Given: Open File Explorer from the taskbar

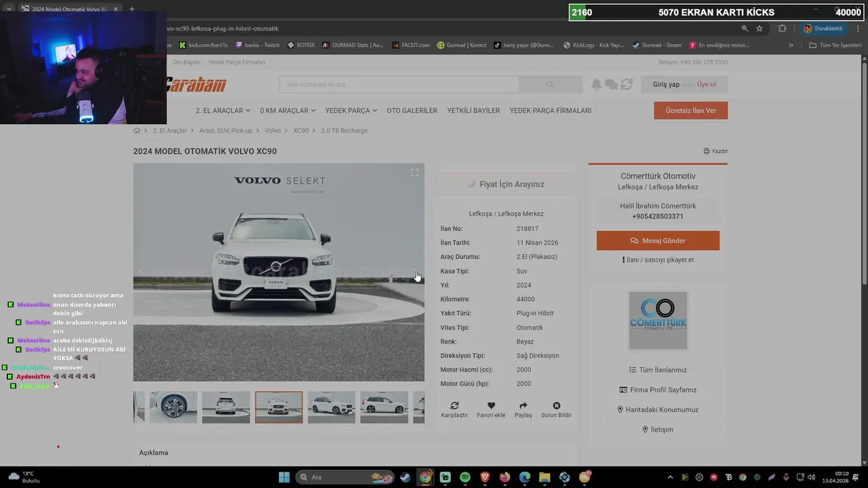Looking at the screenshot, I should 545,477.
